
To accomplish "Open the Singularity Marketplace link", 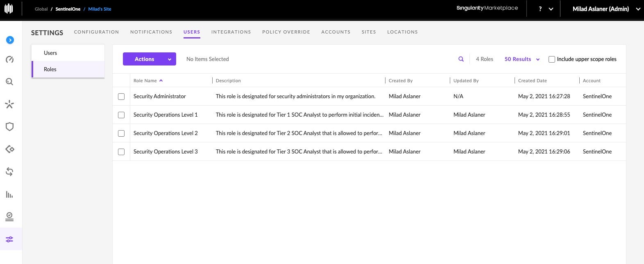I will coord(487,8).
